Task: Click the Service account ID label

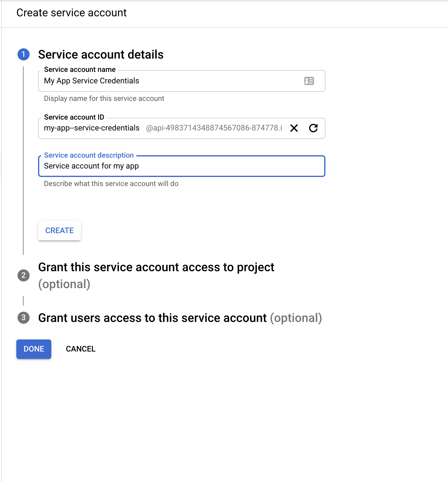Action: [74, 117]
